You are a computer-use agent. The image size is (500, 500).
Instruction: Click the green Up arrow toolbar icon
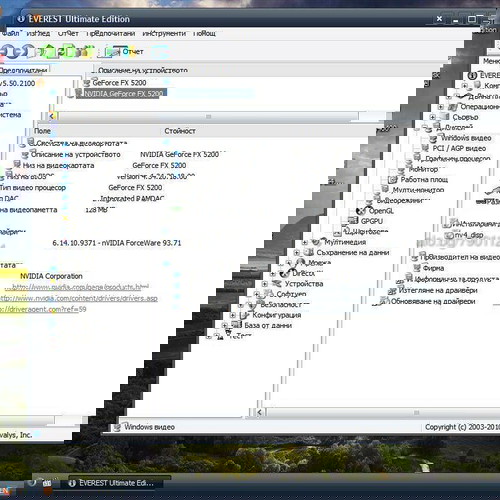[x=49, y=52]
